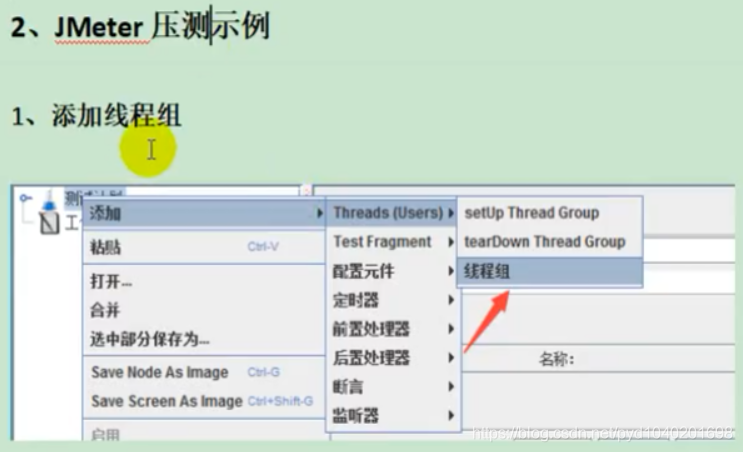Click the arrow beside 断言
This screenshot has height=452, width=743.
point(451,387)
